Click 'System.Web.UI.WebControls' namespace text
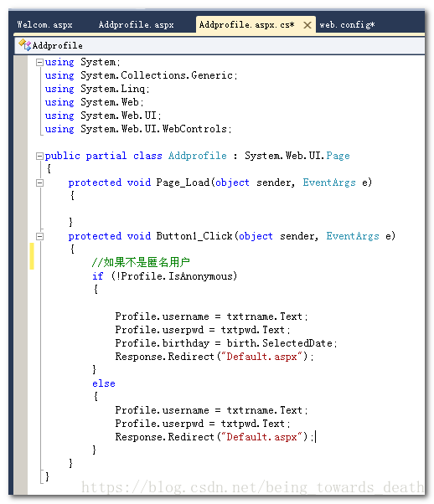This screenshot has width=434, height=504. pyautogui.click(x=154, y=129)
